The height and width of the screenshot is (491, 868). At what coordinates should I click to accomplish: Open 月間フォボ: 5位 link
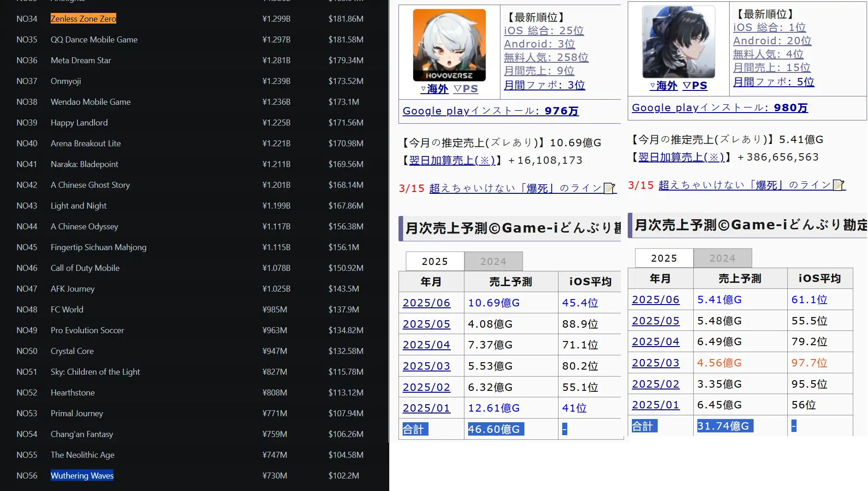(774, 82)
